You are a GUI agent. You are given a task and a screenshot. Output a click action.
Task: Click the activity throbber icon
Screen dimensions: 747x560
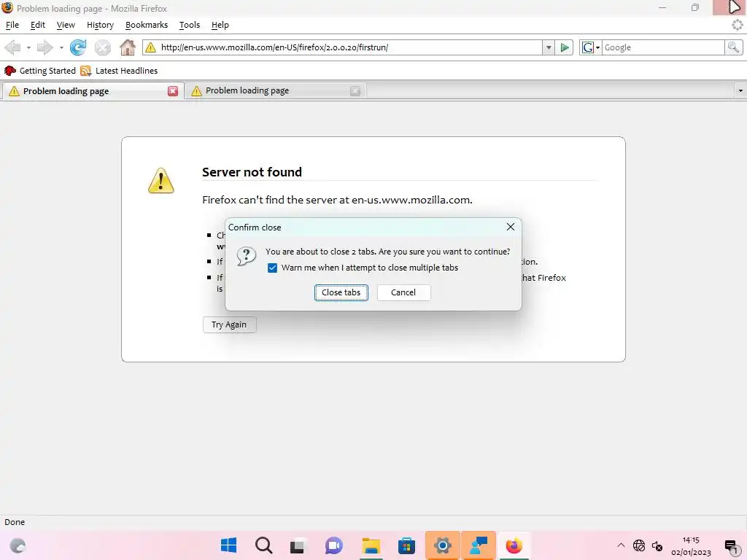pyautogui.click(x=737, y=25)
